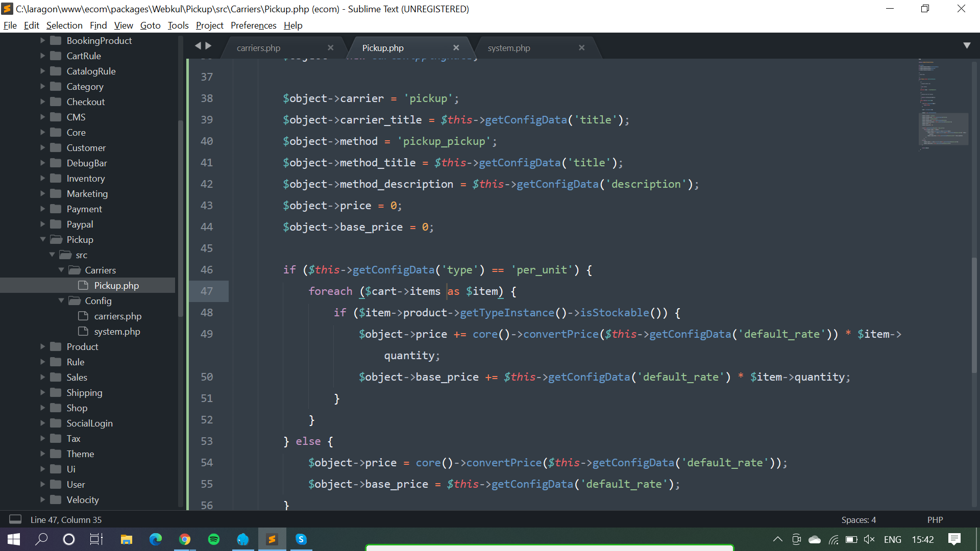The height and width of the screenshot is (551, 980).
Task: Collapse the Config folder
Action: coord(61,300)
